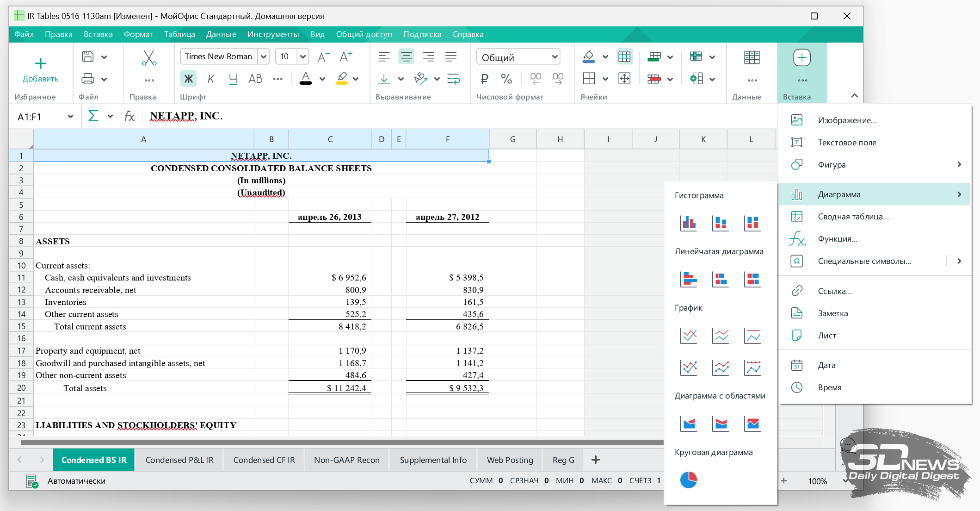The width and height of the screenshot is (980, 511).
Task: Increase font size with A+ icon
Action: click(346, 57)
